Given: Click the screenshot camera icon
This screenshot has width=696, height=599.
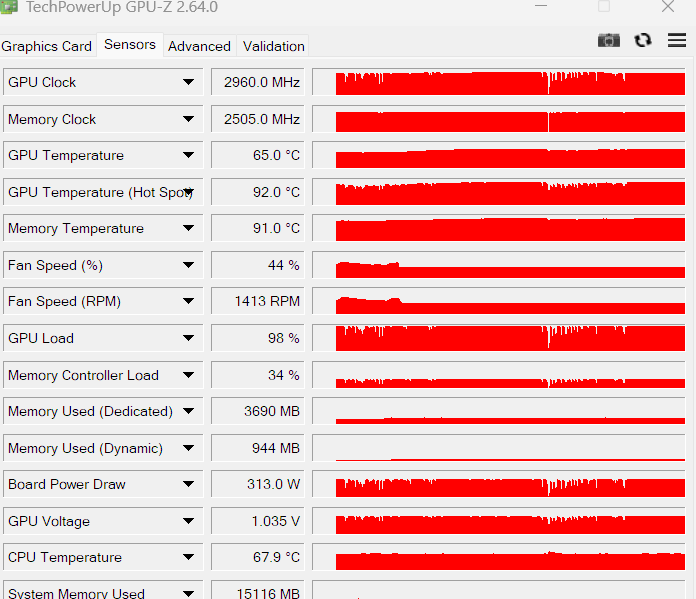Looking at the screenshot, I should pos(609,40).
